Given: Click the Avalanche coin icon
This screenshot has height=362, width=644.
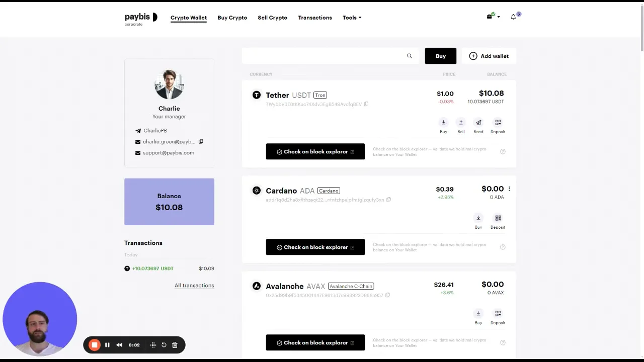Looking at the screenshot, I should pos(257,286).
